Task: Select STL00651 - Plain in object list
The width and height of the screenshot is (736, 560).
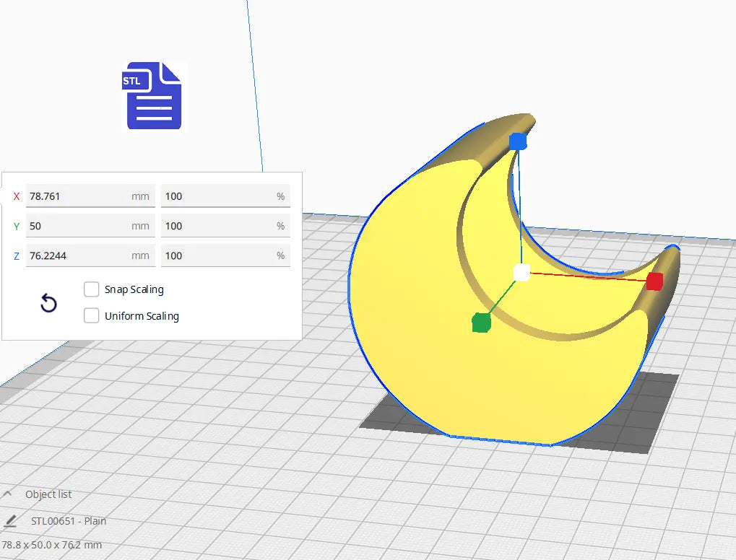Action: click(x=69, y=521)
